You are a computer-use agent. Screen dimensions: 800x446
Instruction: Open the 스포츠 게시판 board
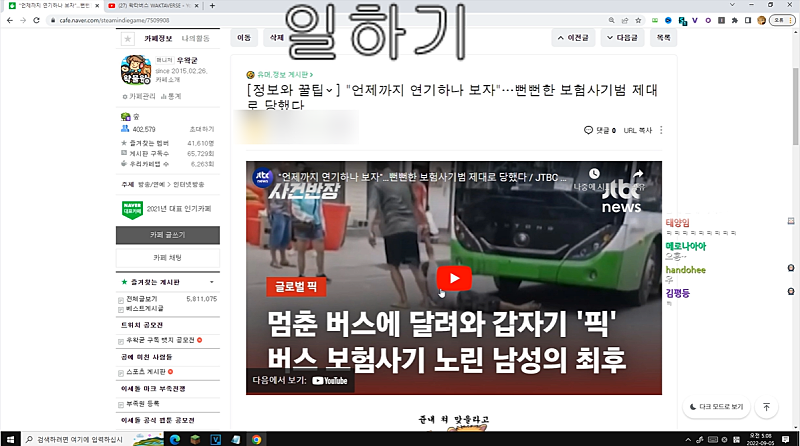click(146, 371)
